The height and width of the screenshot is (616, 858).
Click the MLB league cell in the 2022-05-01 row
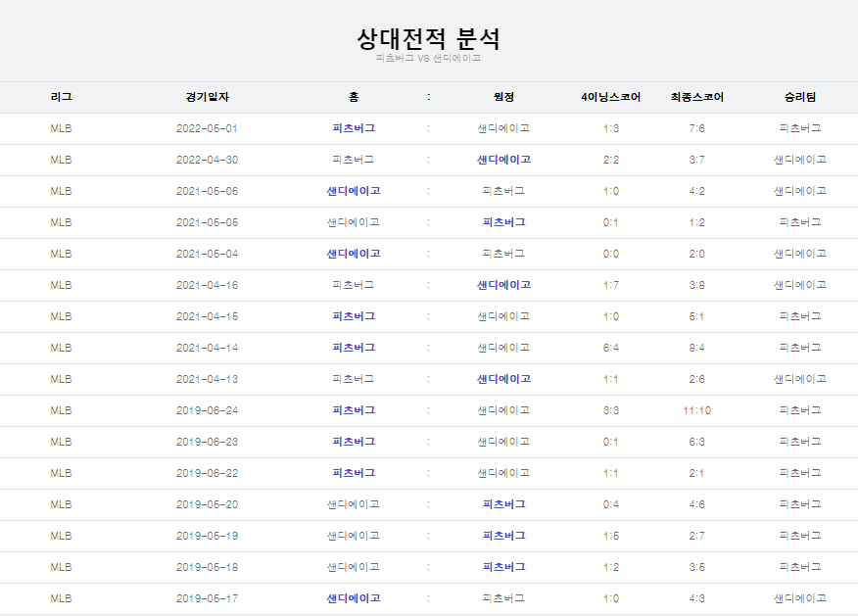point(62,128)
